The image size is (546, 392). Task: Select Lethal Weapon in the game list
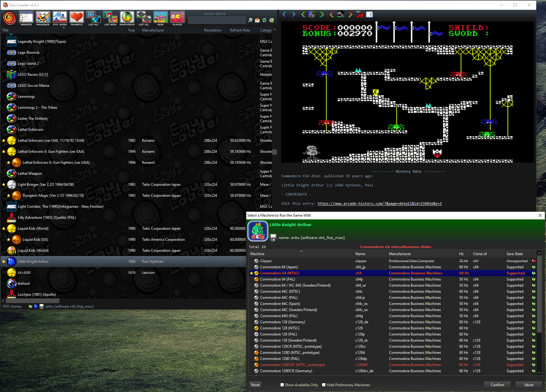point(30,174)
